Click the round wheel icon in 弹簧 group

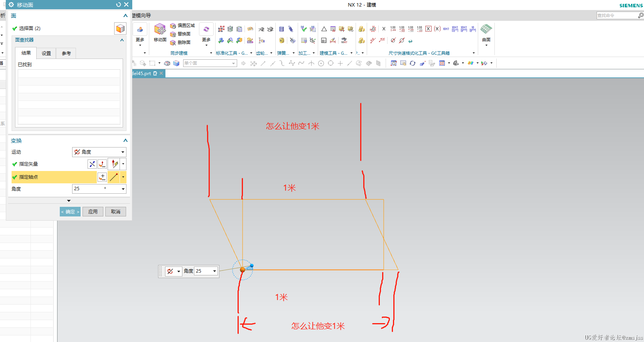pyautogui.click(x=282, y=40)
